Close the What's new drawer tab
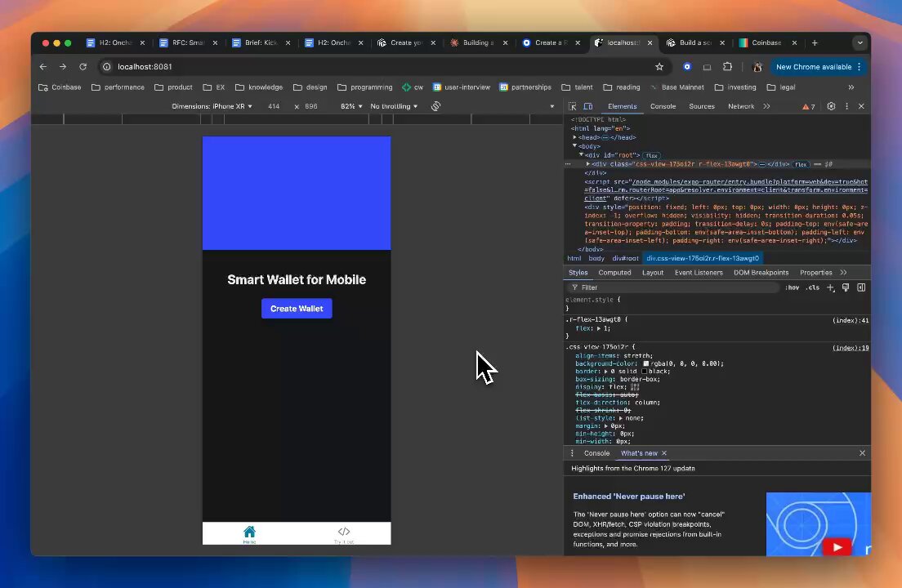This screenshot has height=588, width=902. pyautogui.click(x=664, y=453)
